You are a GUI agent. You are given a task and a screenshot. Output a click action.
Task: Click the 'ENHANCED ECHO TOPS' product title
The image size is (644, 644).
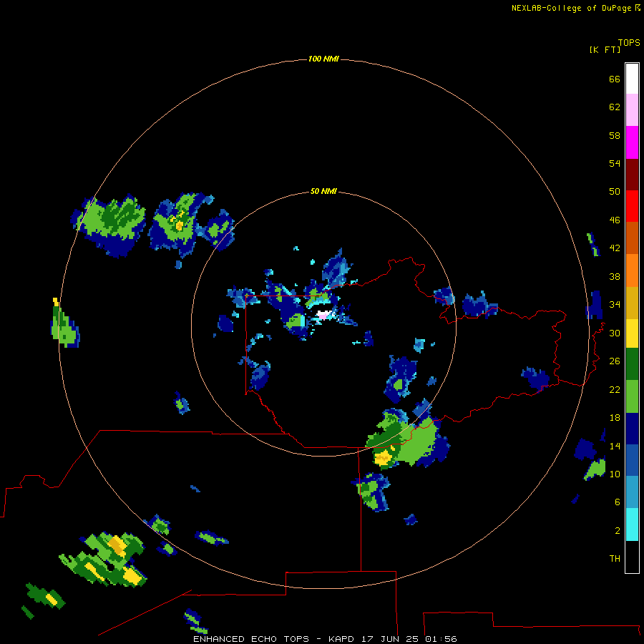pos(251,639)
